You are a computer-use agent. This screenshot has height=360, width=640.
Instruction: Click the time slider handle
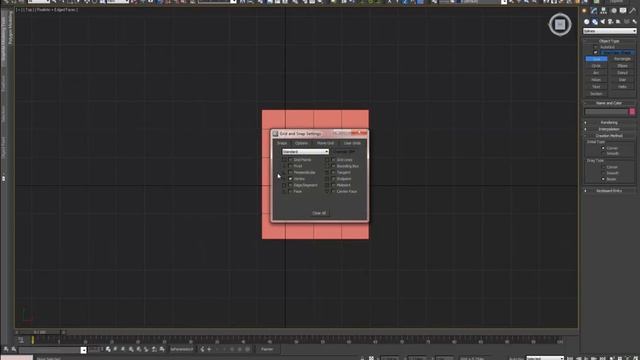(40, 332)
